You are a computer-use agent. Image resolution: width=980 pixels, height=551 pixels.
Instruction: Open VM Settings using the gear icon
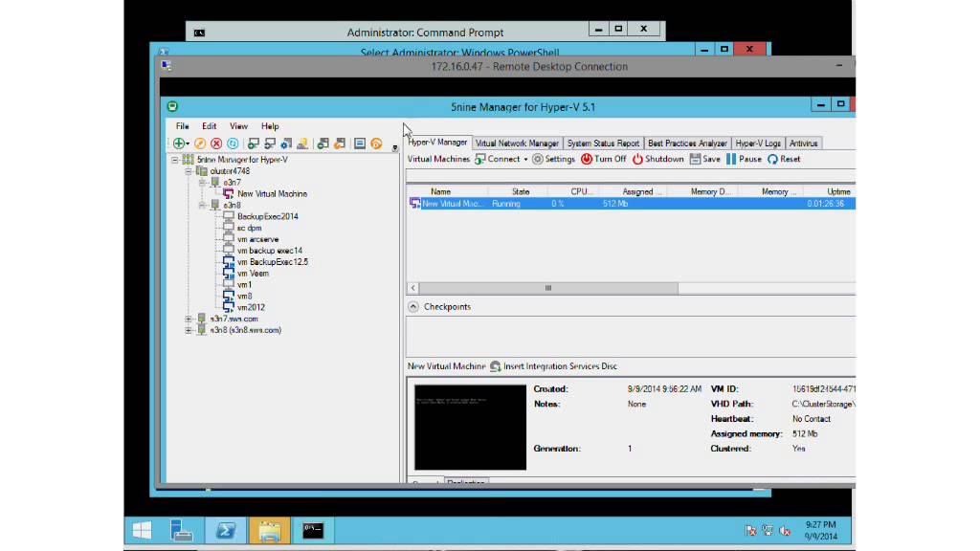(536, 159)
